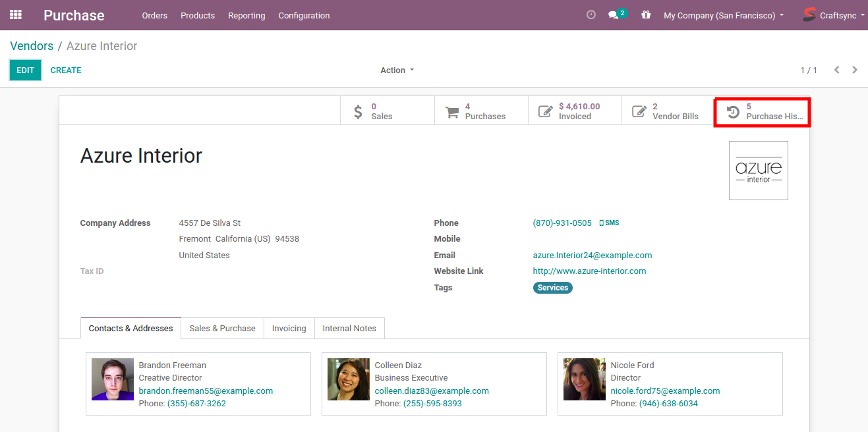868x432 pixels.
Task: Click the EDIT button
Action: pyautogui.click(x=25, y=70)
